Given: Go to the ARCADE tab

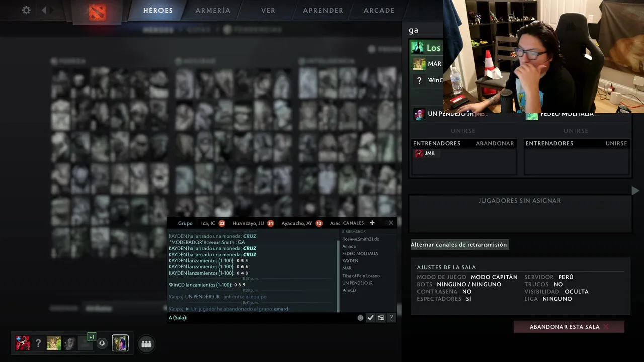Looking at the screenshot, I should click(x=379, y=10).
